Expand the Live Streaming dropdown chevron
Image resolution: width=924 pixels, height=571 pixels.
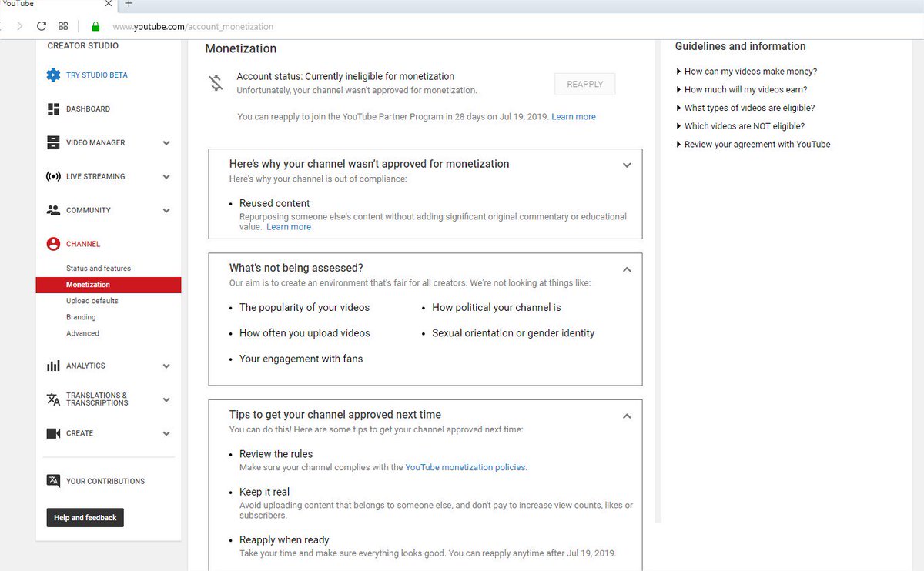click(166, 177)
